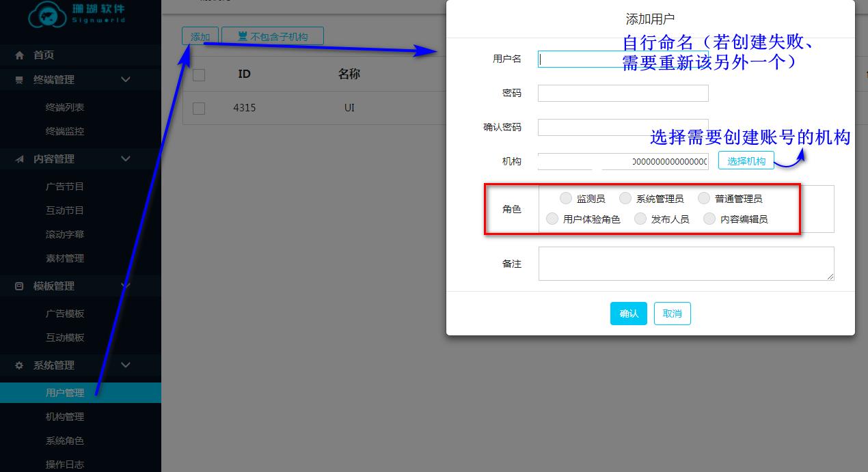This screenshot has width=868, height=472.
Task: Click the 选择机构 button
Action: coord(746,160)
